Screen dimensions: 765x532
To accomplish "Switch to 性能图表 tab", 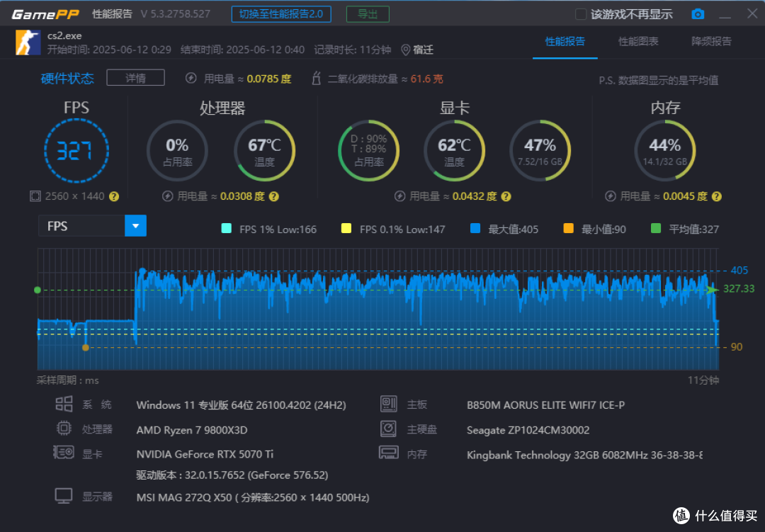I will [638, 42].
